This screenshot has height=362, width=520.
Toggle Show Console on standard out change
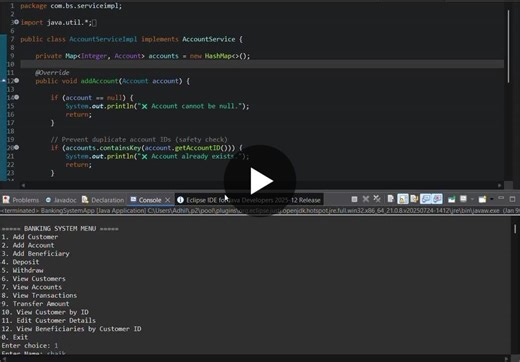(x=426, y=199)
